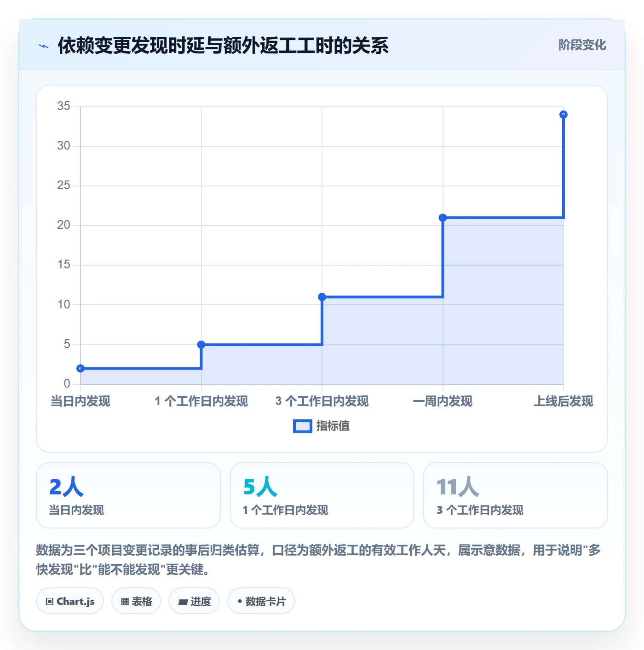Select the 当日内发现 data point on the chart

[x=80, y=368]
